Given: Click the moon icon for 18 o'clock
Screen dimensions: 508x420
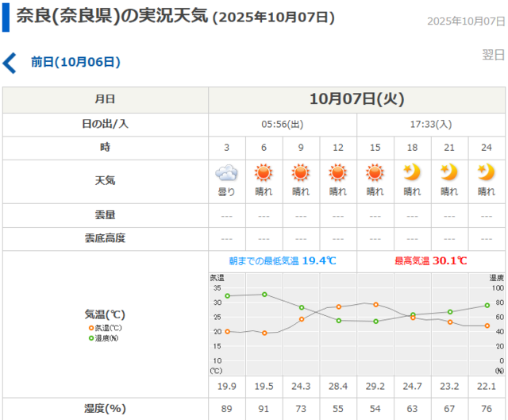Looking at the screenshot, I should 412,172.
